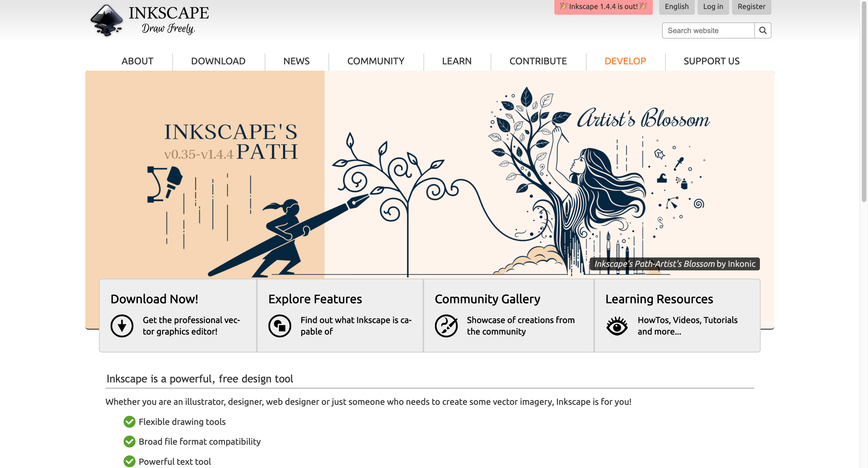This screenshot has width=868, height=468.
Task: Click the Register button
Action: pos(751,7)
